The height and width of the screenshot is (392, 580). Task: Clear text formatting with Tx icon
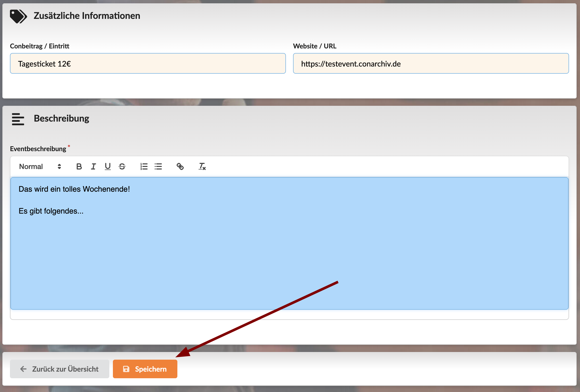click(x=202, y=167)
